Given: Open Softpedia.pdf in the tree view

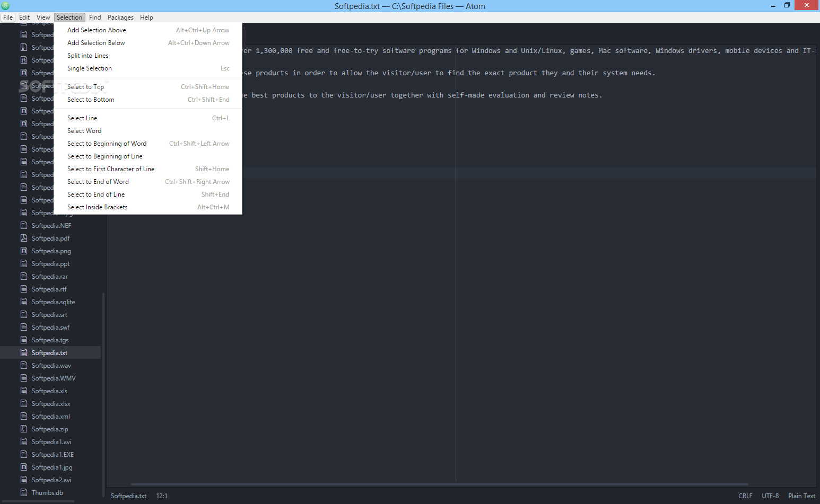Looking at the screenshot, I should [x=50, y=238].
